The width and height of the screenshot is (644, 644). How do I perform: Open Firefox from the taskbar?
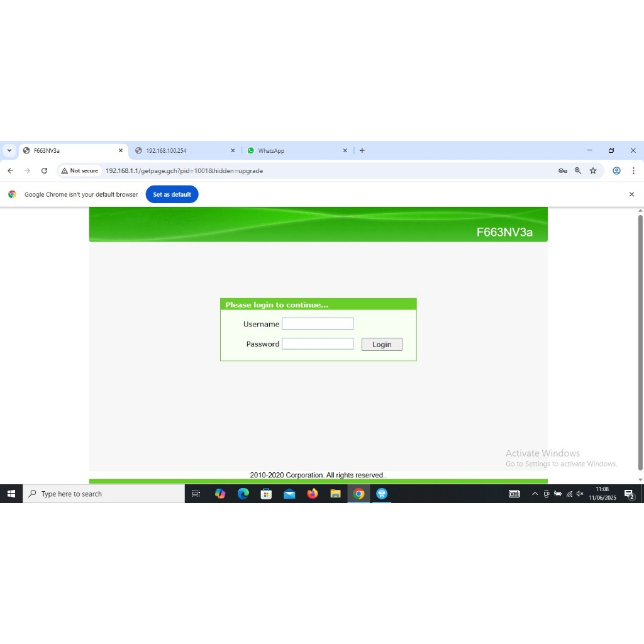[313, 494]
